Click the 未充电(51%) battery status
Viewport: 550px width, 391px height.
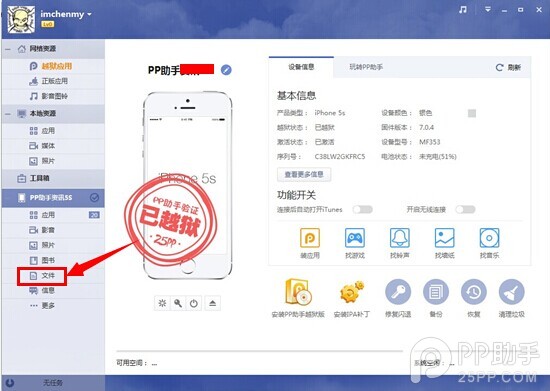(x=438, y=157)
